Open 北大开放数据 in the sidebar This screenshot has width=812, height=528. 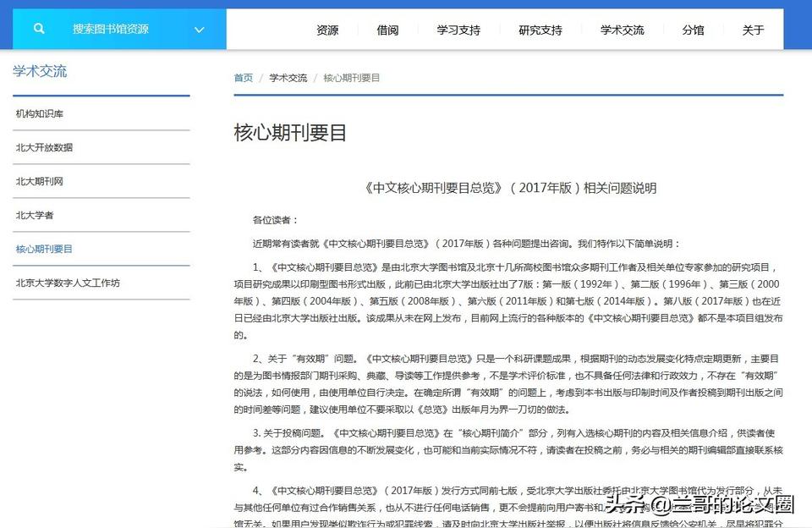101,147
